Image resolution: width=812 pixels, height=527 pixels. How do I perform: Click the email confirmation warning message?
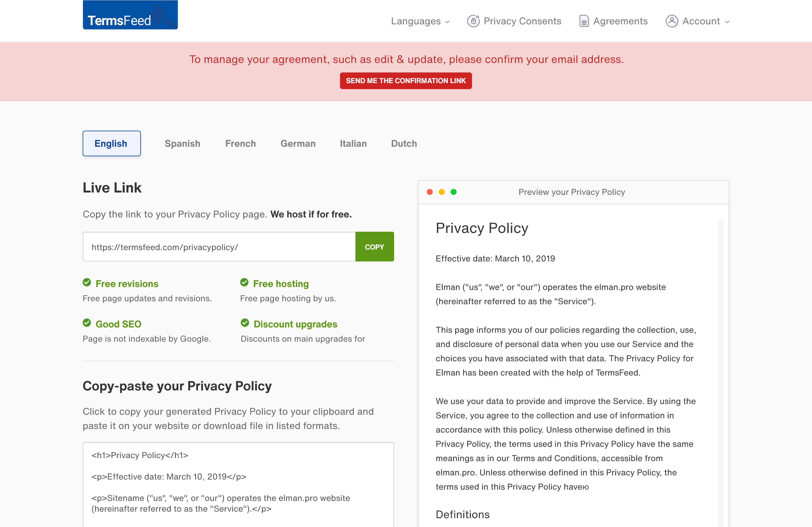[406, 59]
